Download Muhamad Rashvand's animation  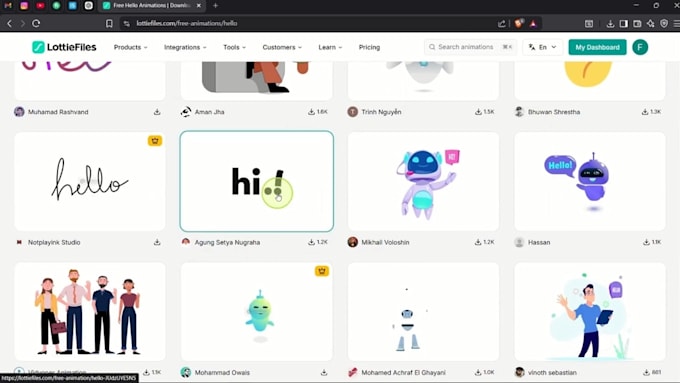[157, 112]
